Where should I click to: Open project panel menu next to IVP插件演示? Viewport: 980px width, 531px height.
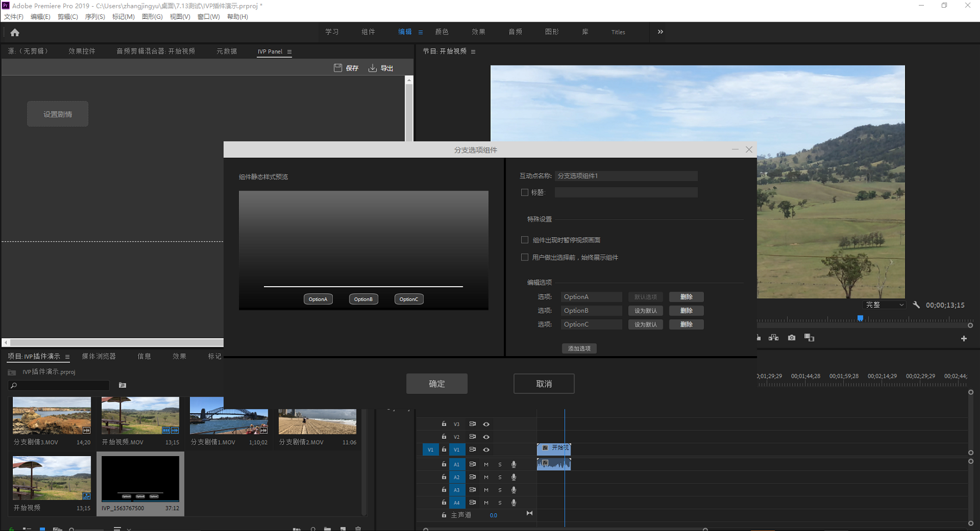coord(67,357)
